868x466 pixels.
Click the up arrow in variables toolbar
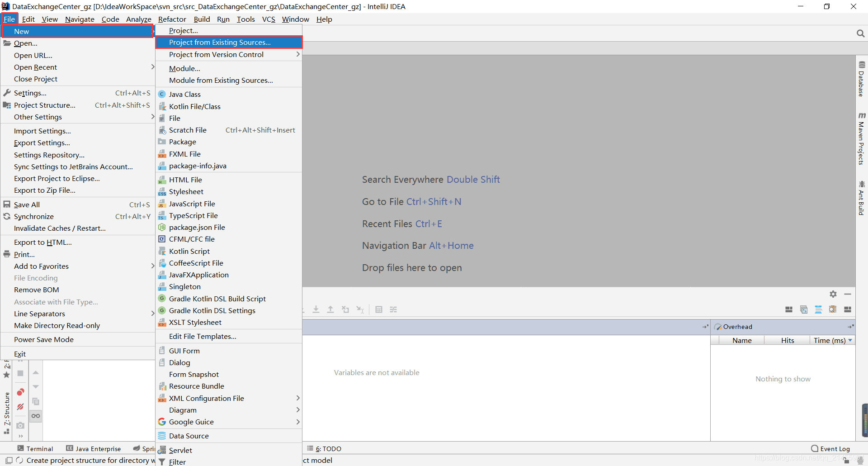(x=36, y=372)
